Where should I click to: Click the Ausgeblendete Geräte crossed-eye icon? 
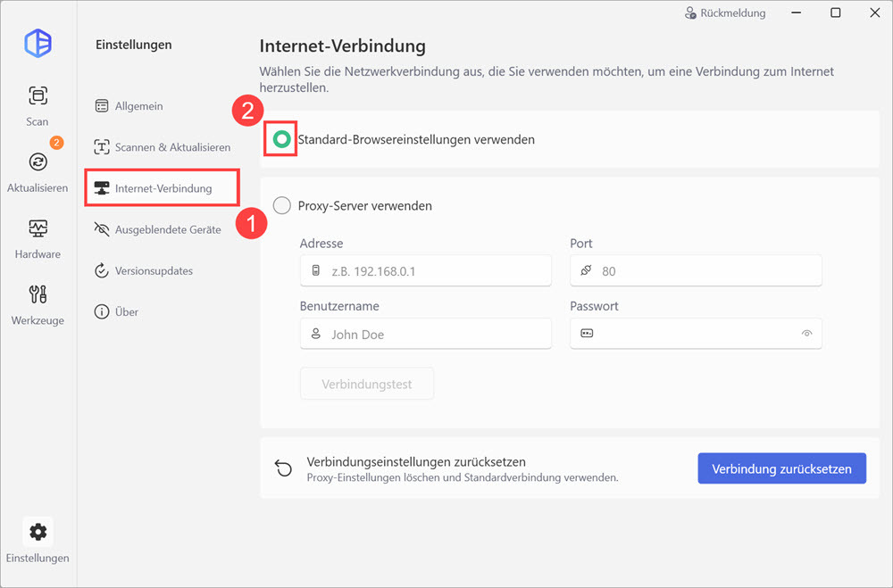(102, 229)
